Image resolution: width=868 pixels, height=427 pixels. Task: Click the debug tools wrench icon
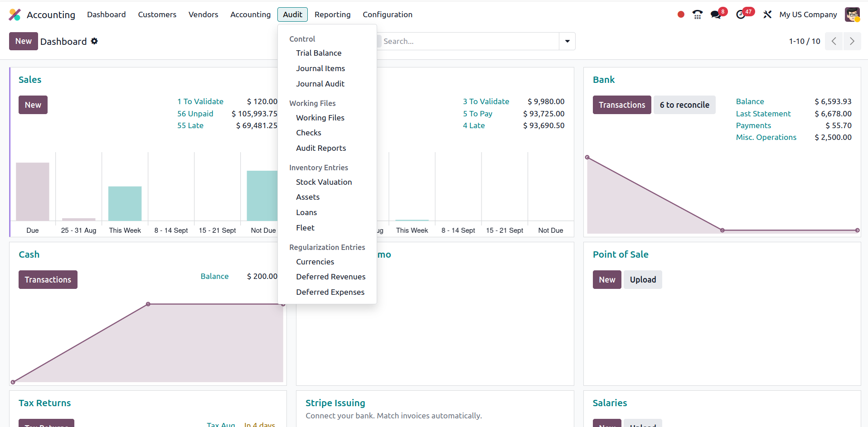[767, 14]
